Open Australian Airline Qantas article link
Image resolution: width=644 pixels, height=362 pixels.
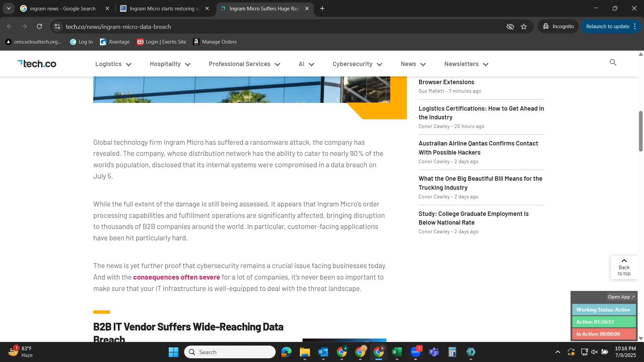478,148
